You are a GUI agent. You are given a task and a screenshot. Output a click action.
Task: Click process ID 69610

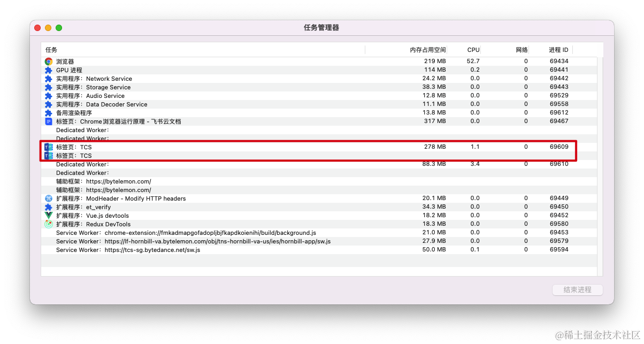pyautogui.click(x=559, y=164)
